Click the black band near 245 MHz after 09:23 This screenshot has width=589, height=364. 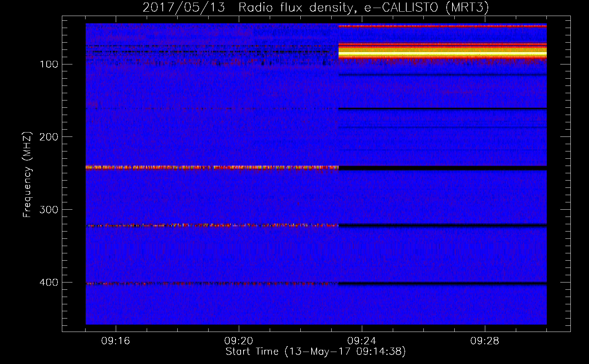click(443, 168)
